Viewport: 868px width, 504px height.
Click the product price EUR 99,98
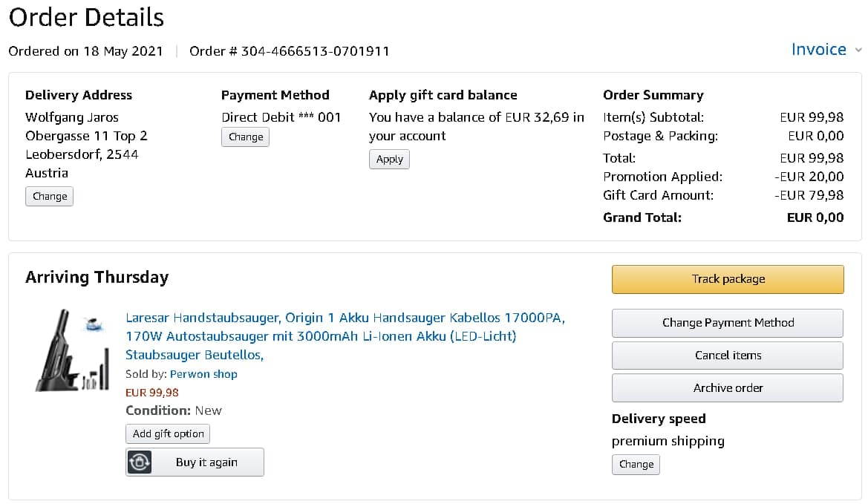click(152, 393)
